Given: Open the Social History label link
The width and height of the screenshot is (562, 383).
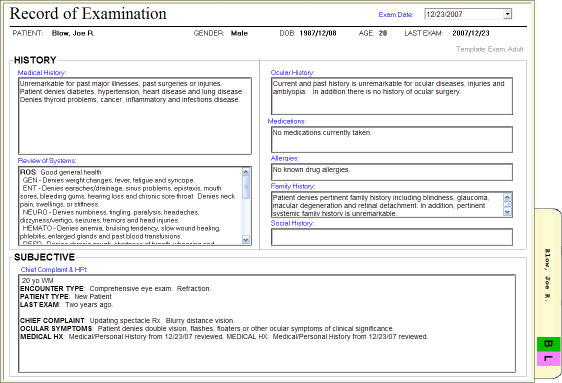Looking at the screenshot, I should point(292,223).
